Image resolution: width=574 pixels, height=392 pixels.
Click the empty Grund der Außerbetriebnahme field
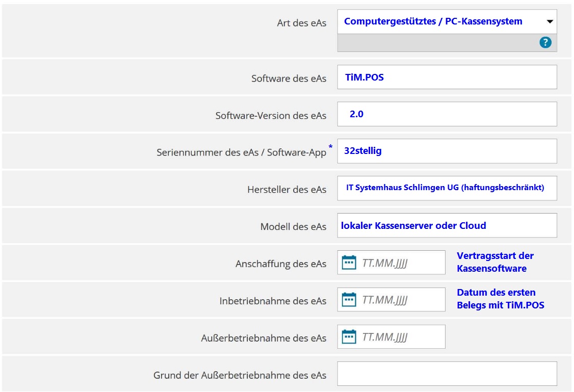coord(447,374)
